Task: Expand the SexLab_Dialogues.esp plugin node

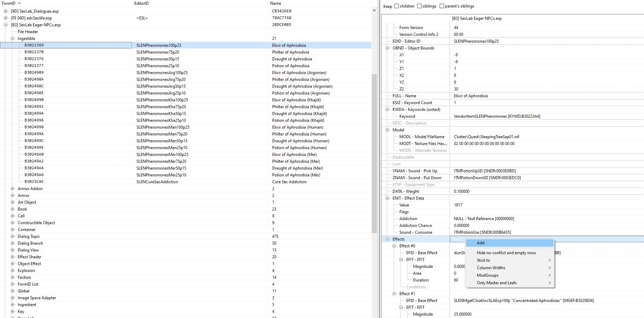Action: 6,11
